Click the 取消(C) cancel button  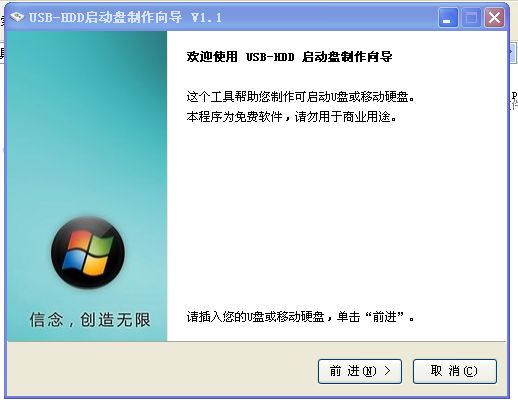coord(455,371)
